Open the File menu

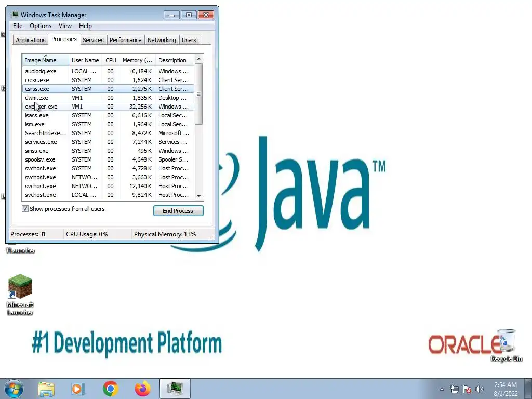coord(18,26)
